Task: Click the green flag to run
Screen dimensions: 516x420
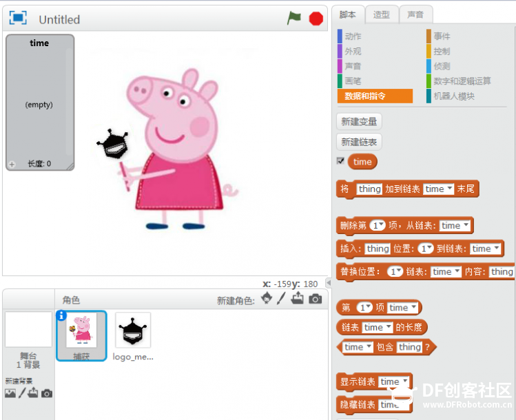Action: click(x=294, y=18)
